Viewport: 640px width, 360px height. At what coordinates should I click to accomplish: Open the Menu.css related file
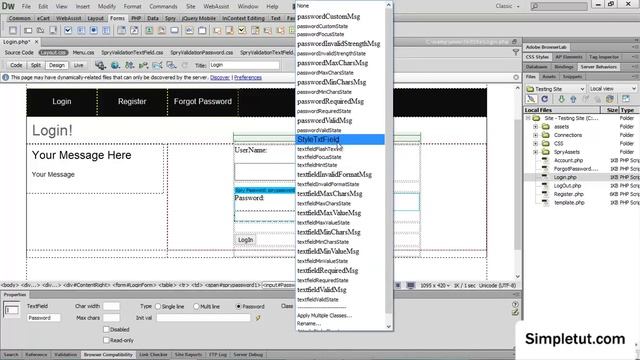[83, 52]
